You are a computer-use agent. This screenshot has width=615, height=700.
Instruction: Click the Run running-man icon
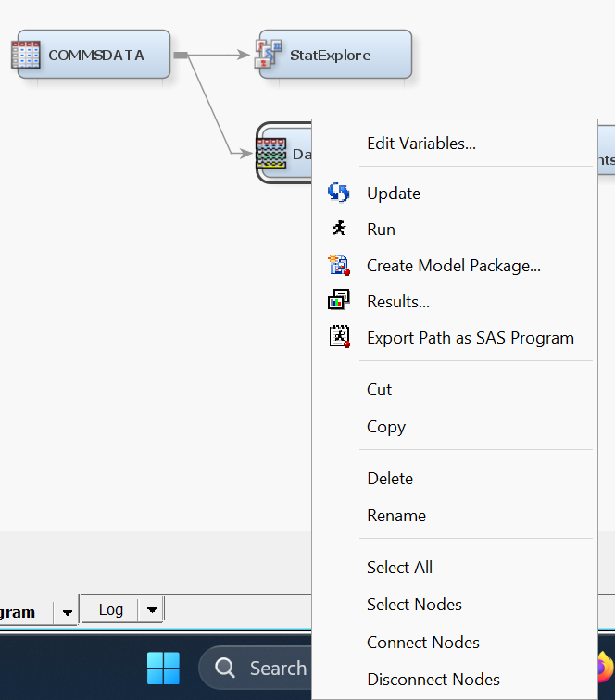pos(339,229)
